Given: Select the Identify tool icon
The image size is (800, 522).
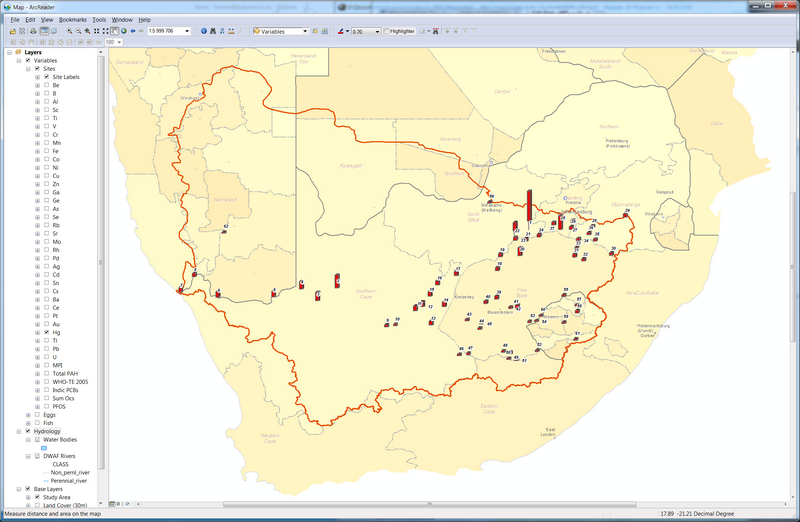Looking at the screenshot, I should coord(204,31).
